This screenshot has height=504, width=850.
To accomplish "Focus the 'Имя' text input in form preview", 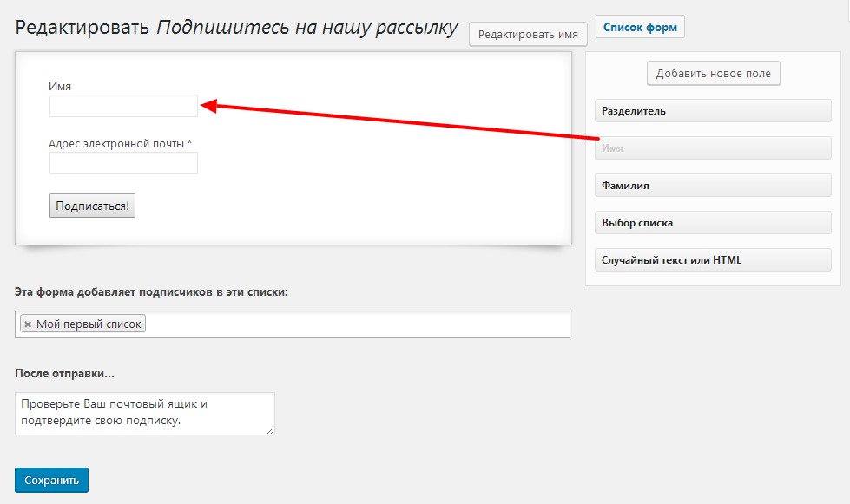I will (x=123, y=106).
